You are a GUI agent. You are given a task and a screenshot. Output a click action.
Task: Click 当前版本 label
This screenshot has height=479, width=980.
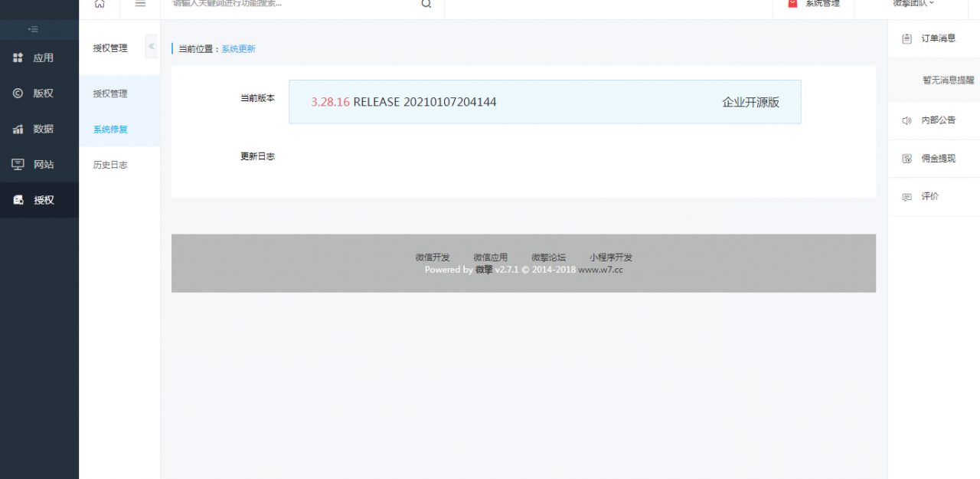(x=257, y=98)
